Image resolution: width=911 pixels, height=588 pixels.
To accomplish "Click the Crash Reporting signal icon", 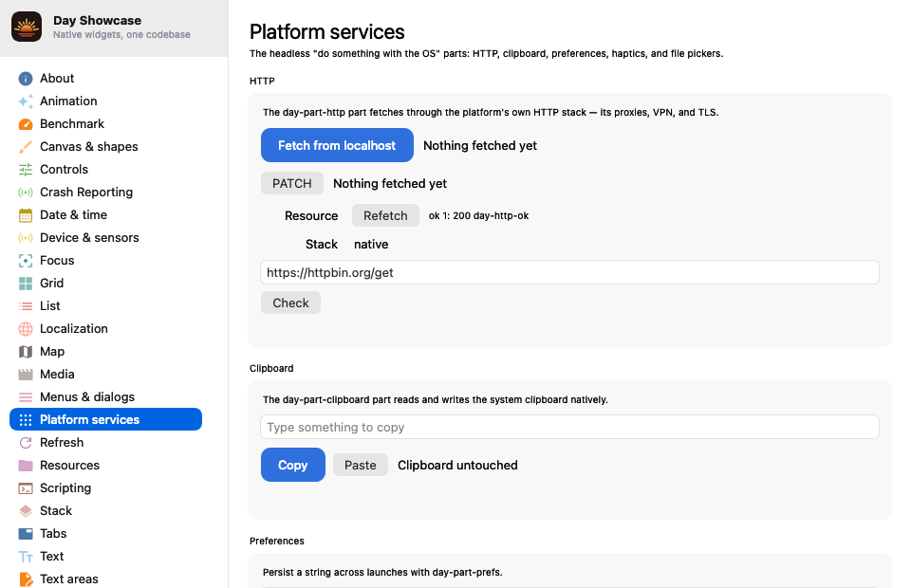I will pos(26,193).
